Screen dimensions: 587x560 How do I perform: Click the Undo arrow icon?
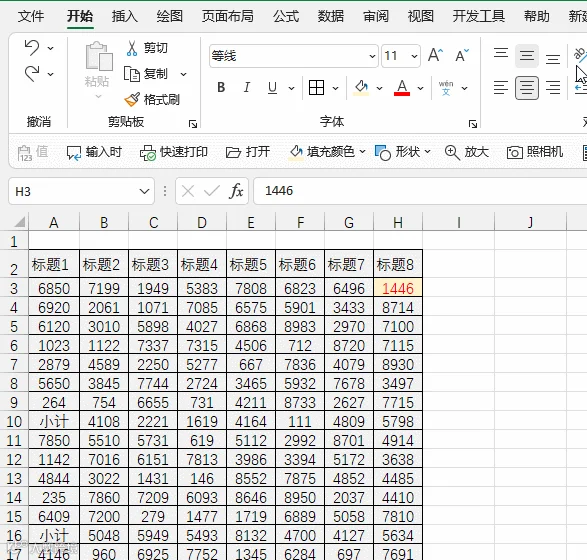pos(32,48)
